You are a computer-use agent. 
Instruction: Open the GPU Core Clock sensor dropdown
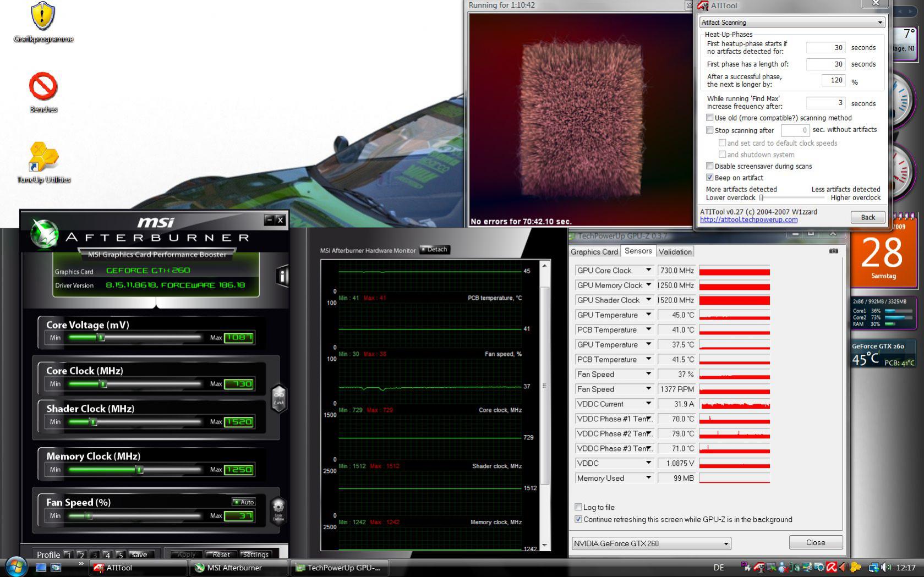tap(648, 270)
